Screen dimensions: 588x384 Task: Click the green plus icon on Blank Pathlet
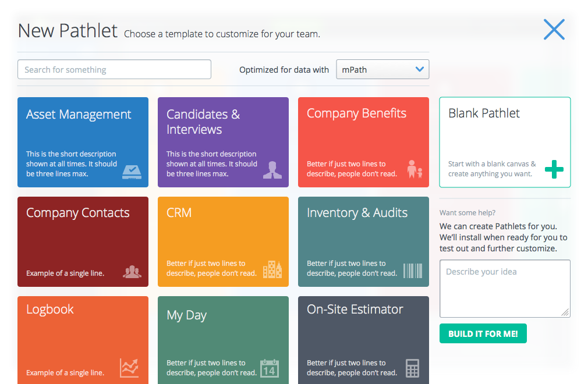[554, 169]
